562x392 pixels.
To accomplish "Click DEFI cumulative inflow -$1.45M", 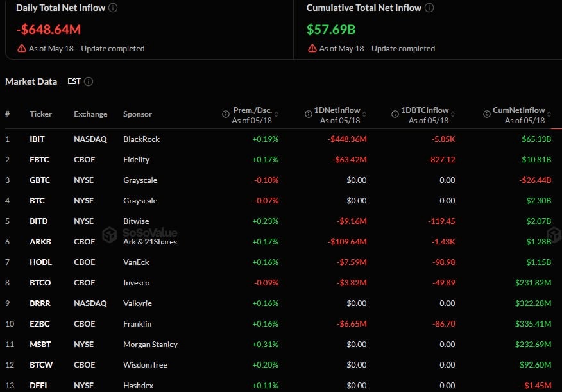I will tap(536, 386).
